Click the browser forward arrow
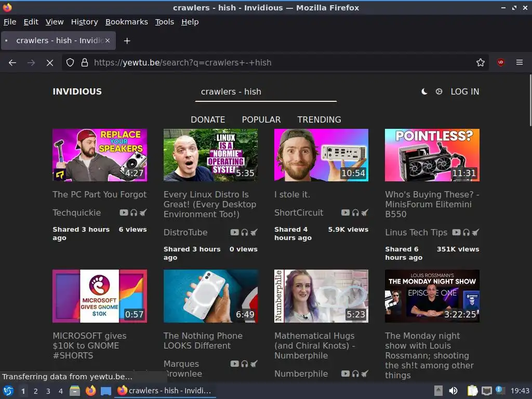Screen dimensions: 532x399 (31, 62)
